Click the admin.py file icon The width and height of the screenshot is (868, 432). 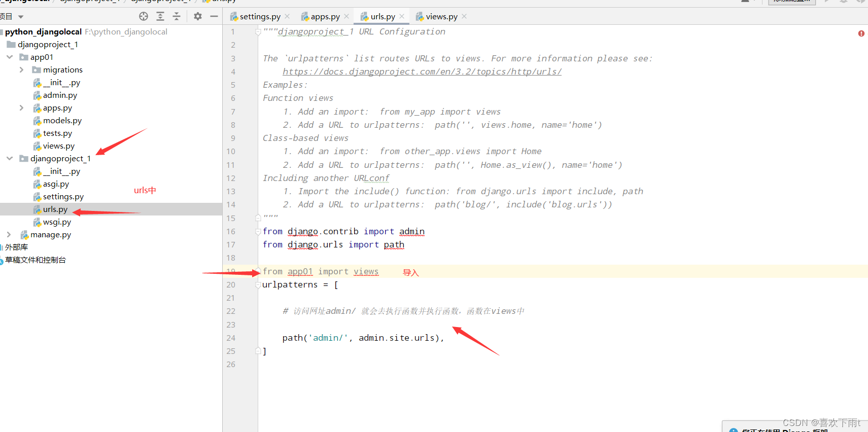(x=37, y=95)
